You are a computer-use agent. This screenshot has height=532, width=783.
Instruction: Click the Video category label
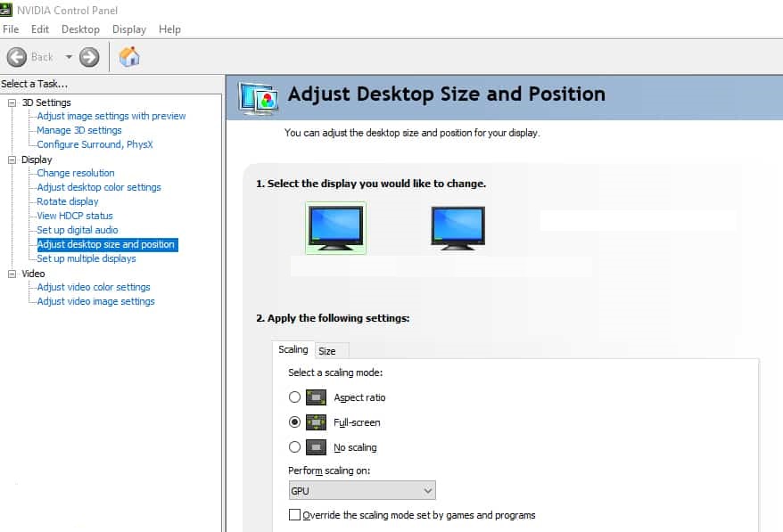click(x=33, y=274)
